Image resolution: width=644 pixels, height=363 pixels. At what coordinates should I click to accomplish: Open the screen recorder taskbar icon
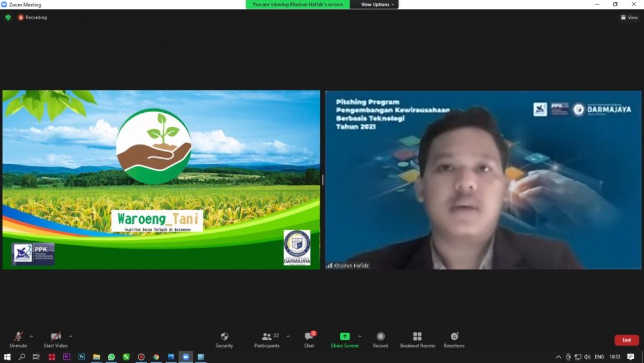pyautogui.click(x=141, y=357)
